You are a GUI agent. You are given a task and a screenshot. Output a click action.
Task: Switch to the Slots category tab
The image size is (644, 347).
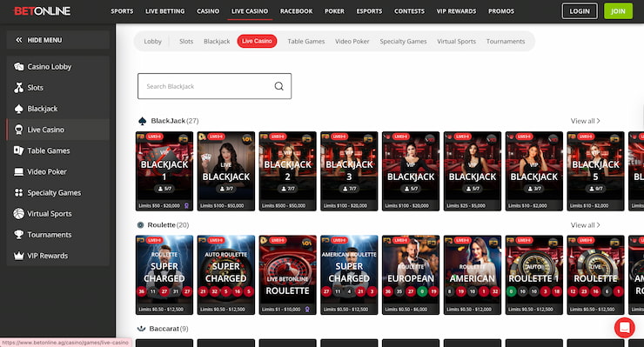[x=186, y=41]
